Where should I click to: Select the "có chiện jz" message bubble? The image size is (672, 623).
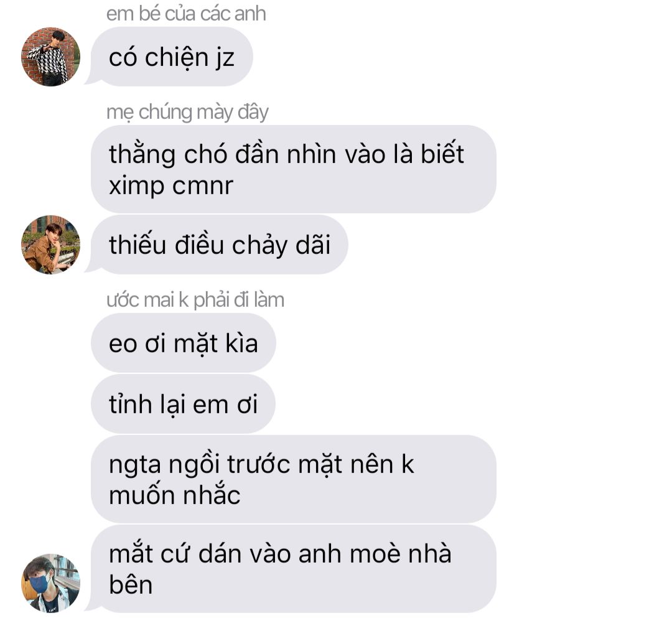(x=172, y=57)
